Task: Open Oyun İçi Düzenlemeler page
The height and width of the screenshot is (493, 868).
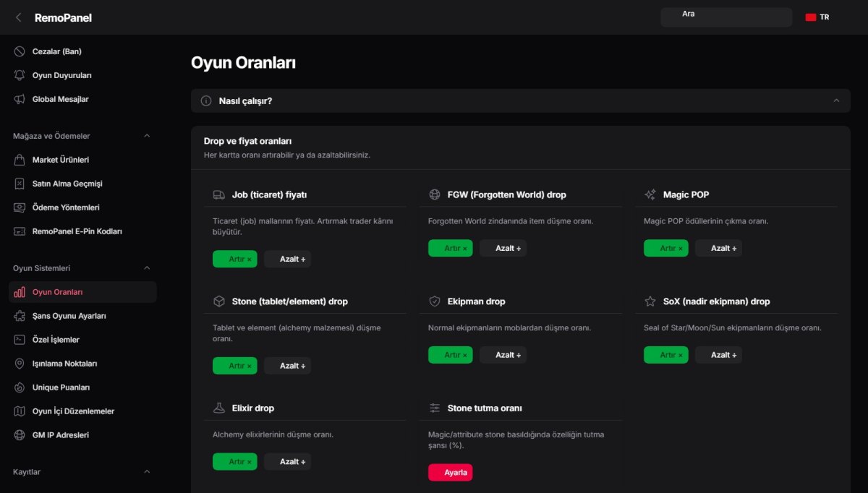Action: pos(82,411)
